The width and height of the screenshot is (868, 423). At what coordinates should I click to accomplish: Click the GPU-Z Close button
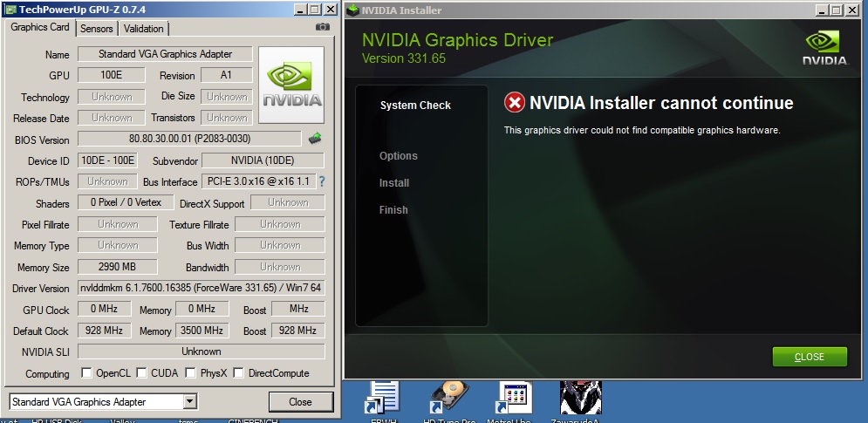click(301, 401)
